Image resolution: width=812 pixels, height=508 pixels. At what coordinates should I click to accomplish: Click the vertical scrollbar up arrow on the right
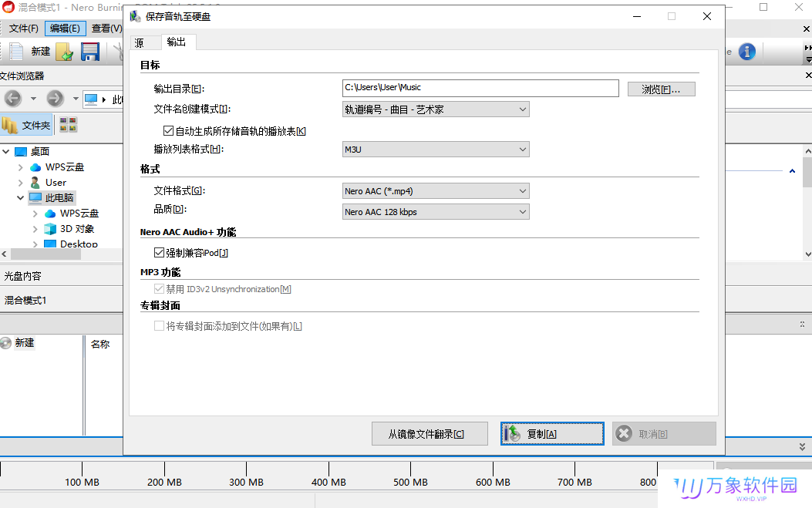pos(808,151)
